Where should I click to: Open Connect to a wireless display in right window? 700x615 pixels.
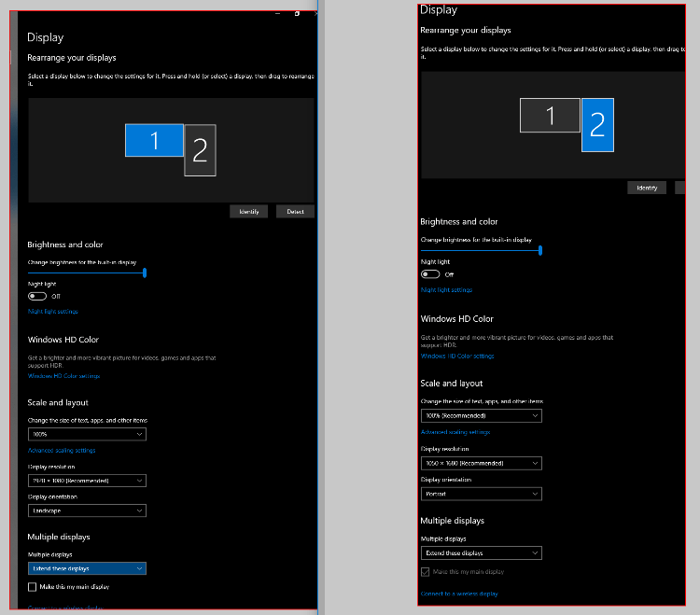pyautogui.click(x=459, y=594)
